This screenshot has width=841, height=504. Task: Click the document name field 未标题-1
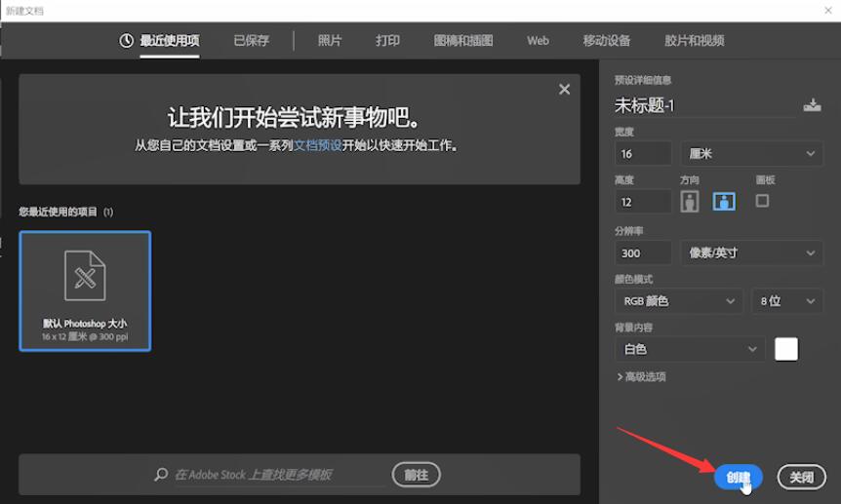click(x=704, y=105)
